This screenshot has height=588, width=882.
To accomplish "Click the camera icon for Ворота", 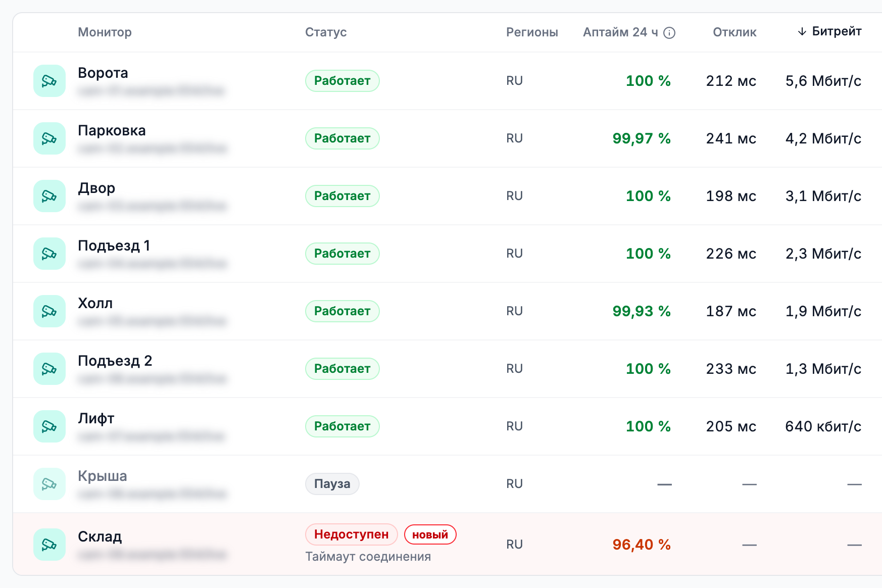I will coord(50,81).
